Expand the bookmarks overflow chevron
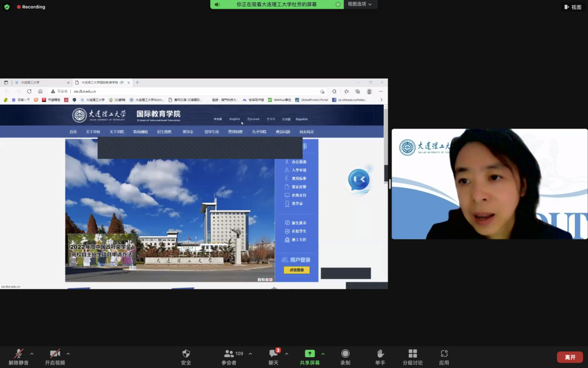588x368 pixels. (381, 100)
